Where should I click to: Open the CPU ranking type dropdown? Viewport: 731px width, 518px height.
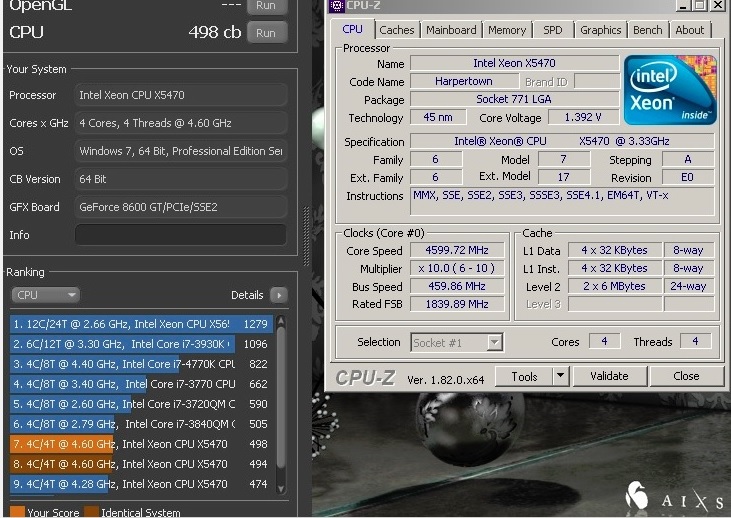[45, 295]
